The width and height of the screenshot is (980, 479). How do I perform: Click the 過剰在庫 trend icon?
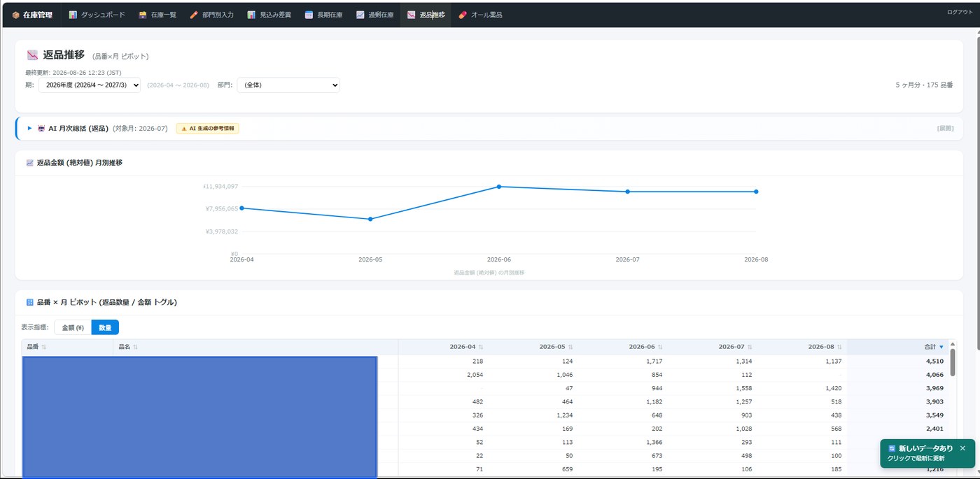[x=360, y=15]
